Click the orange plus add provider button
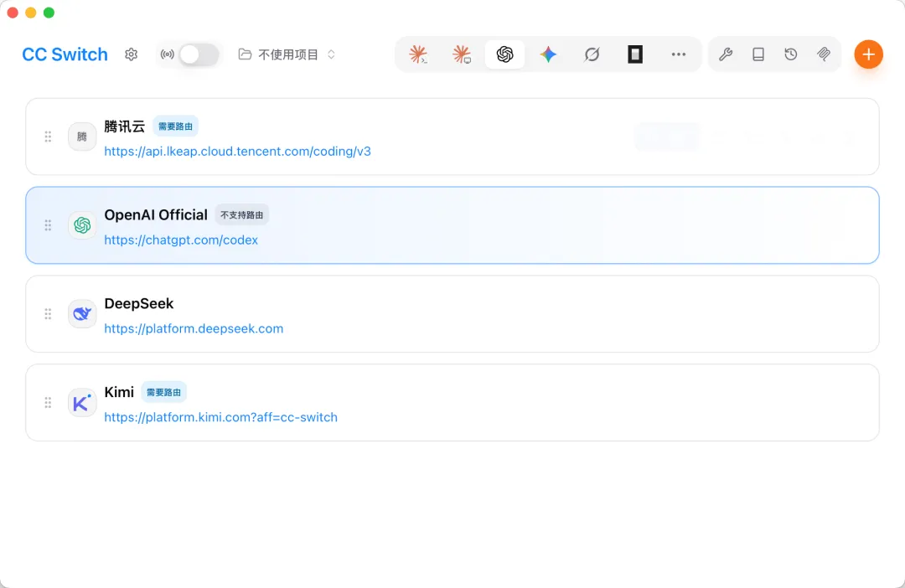This screenshot has width=905, height=588. (x=869, y=54)
